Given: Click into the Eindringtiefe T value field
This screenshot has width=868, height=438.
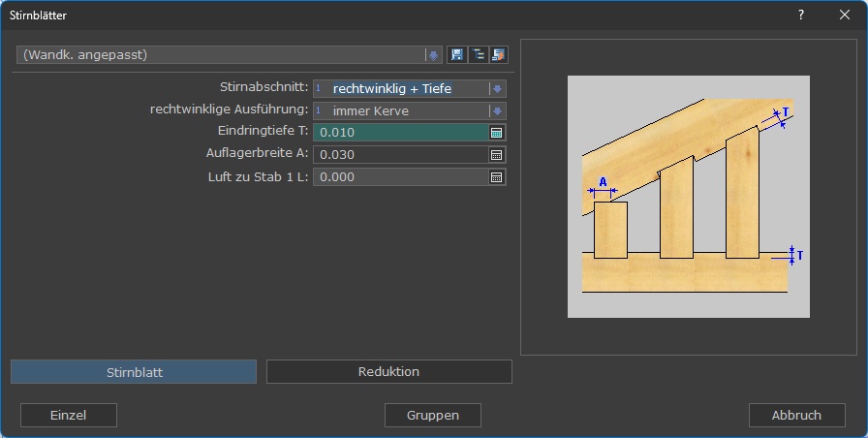Looking at the screenshot, I should (x=400, y=133).
